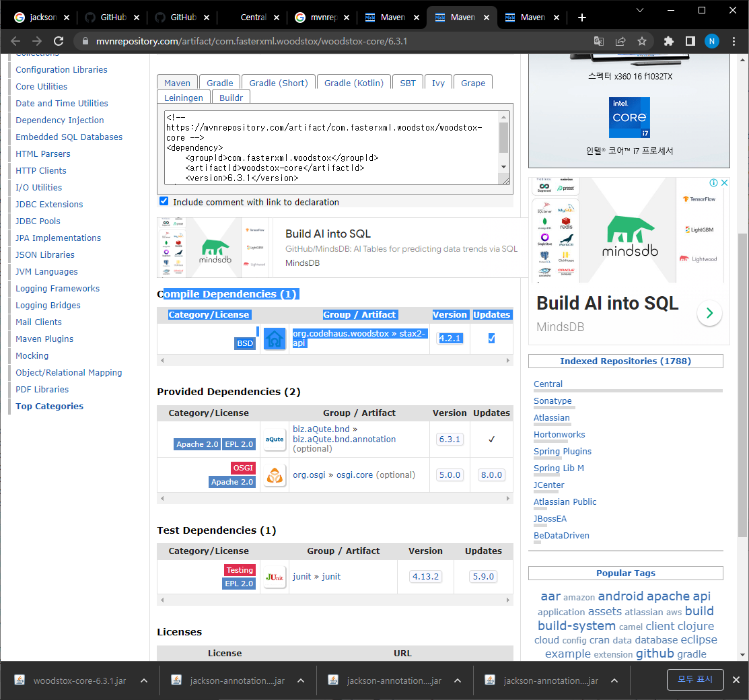Click the page vertical scrollbar thumb
This screenshot has width=749, height=700.
tap(742, 384)
